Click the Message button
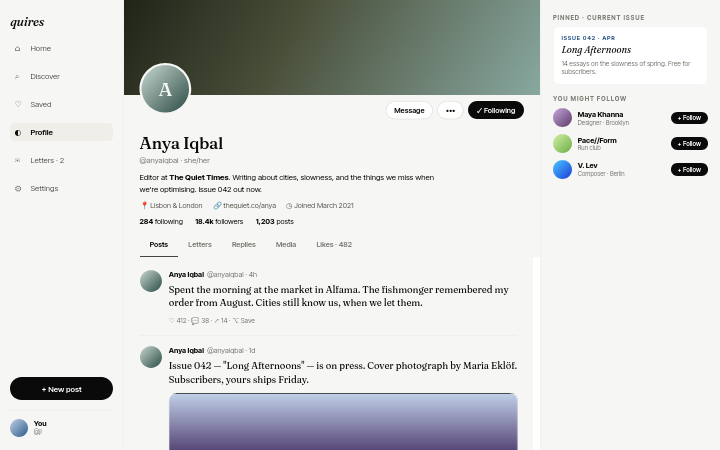This screenshot has height=450, width=720. [409, 110]
